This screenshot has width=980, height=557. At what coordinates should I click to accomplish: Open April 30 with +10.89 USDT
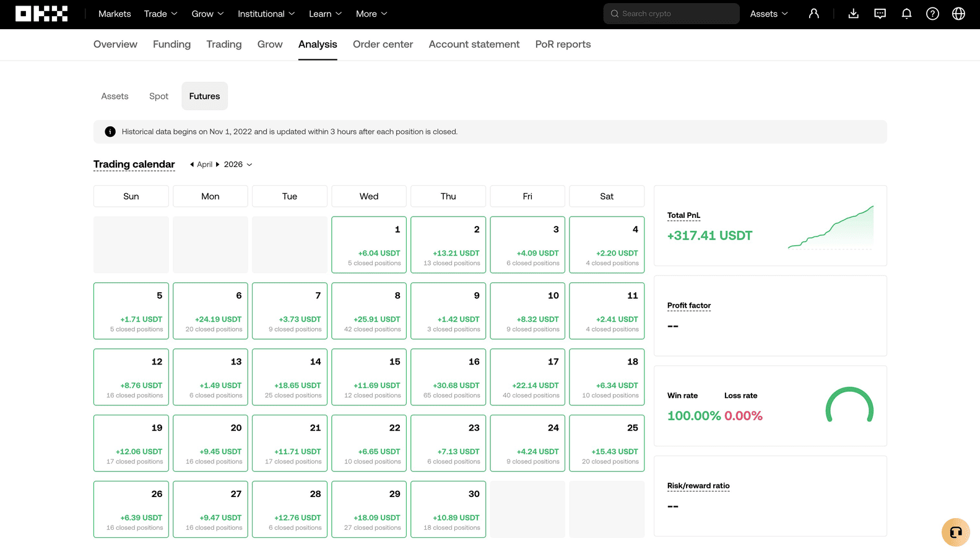448,509
